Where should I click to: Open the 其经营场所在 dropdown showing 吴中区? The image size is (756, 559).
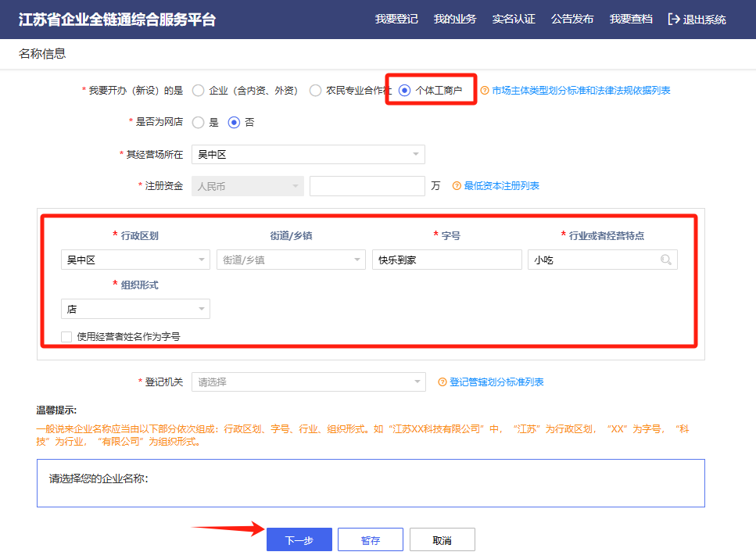click(308, 154)
